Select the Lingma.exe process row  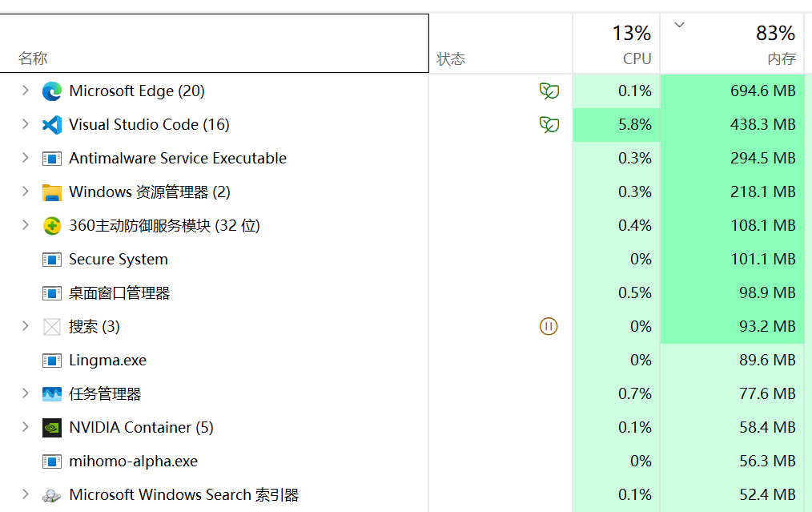pyautogui.click(x=402, y=360)
